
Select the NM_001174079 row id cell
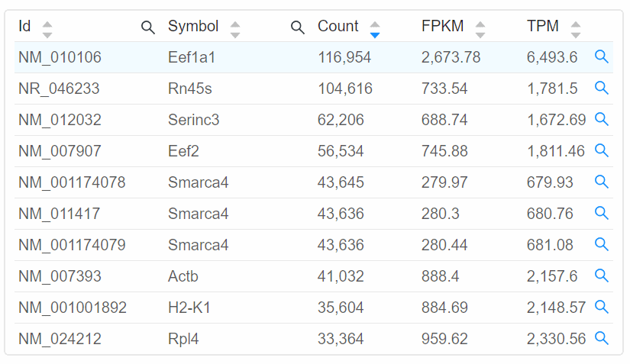coord(72,245)
